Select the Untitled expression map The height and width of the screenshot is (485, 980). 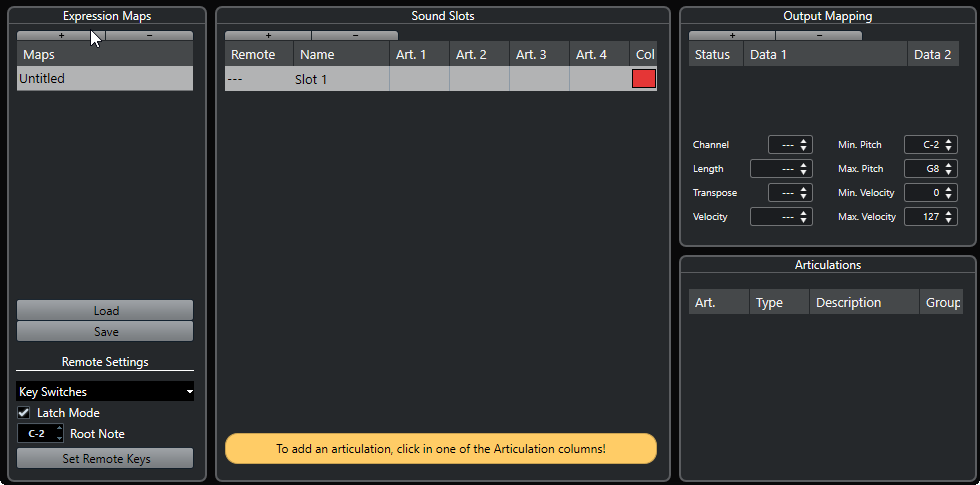105,78
